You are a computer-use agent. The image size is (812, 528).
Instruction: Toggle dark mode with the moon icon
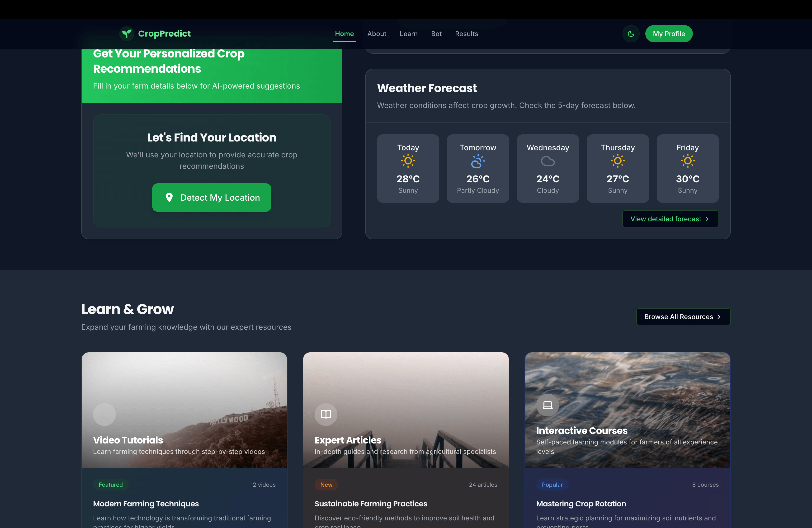pos(631,33)
